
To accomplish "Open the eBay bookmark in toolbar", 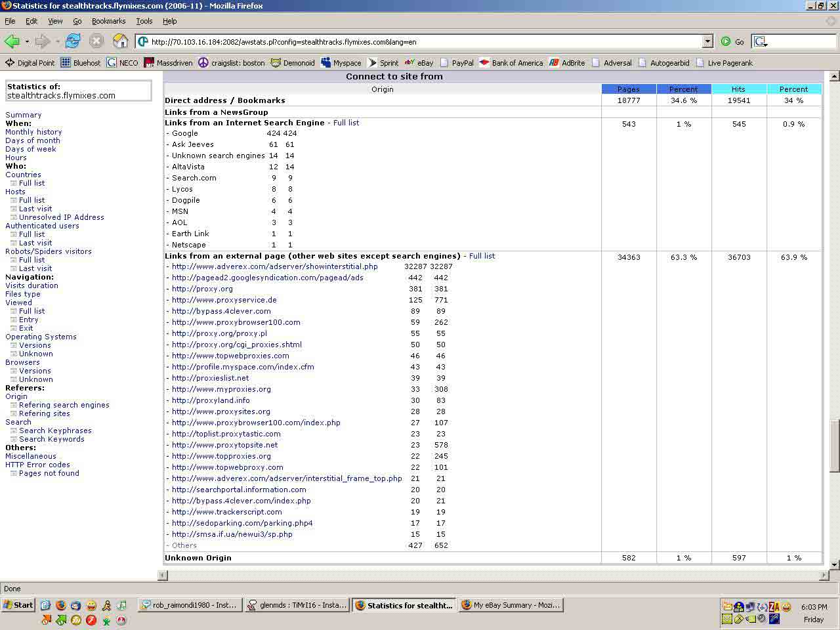I will [419, 63].
